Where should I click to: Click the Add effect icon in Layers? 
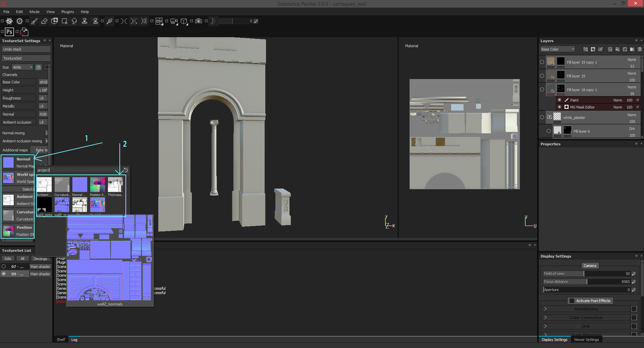click(586, 49)
